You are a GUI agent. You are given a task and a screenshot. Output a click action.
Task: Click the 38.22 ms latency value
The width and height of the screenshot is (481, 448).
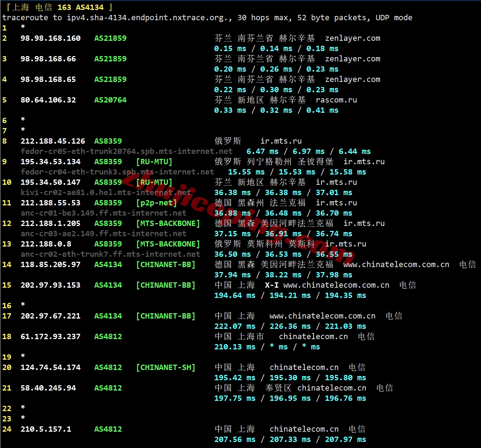click(x=283, y=275)
